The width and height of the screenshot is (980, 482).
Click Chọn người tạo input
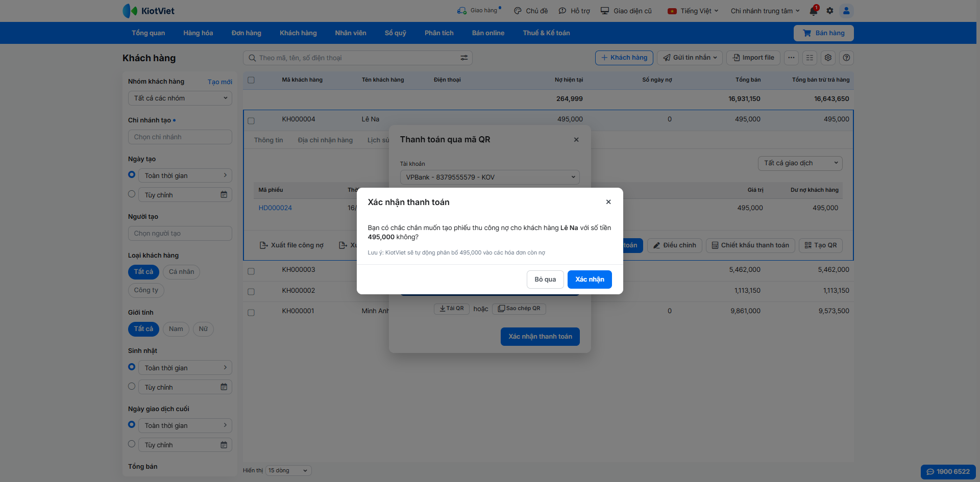tap(180, 234)
